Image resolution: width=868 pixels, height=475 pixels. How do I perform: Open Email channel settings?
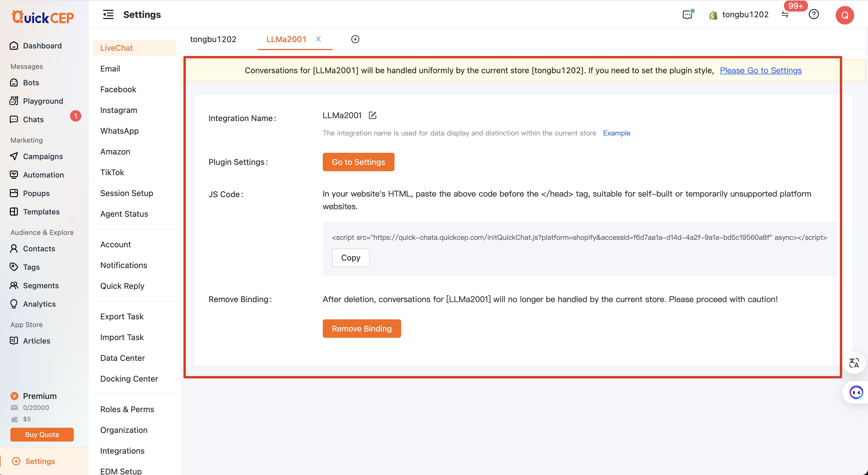pos(110,69)
